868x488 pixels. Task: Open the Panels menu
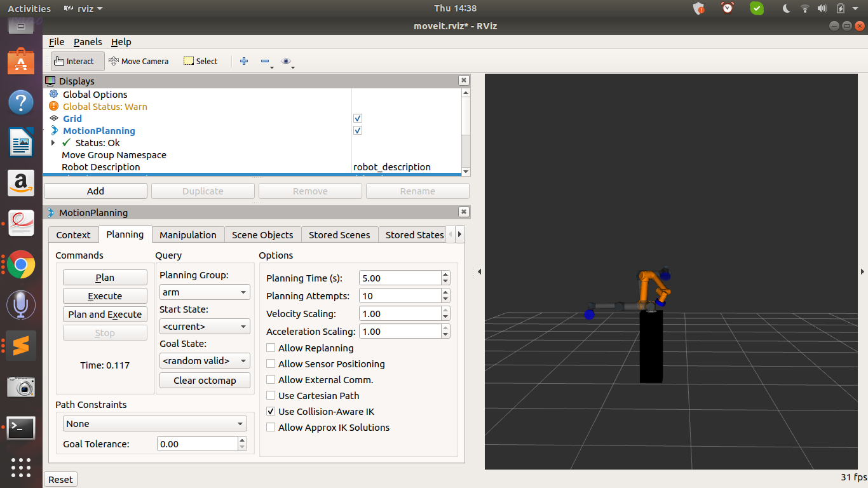point(87,41)
